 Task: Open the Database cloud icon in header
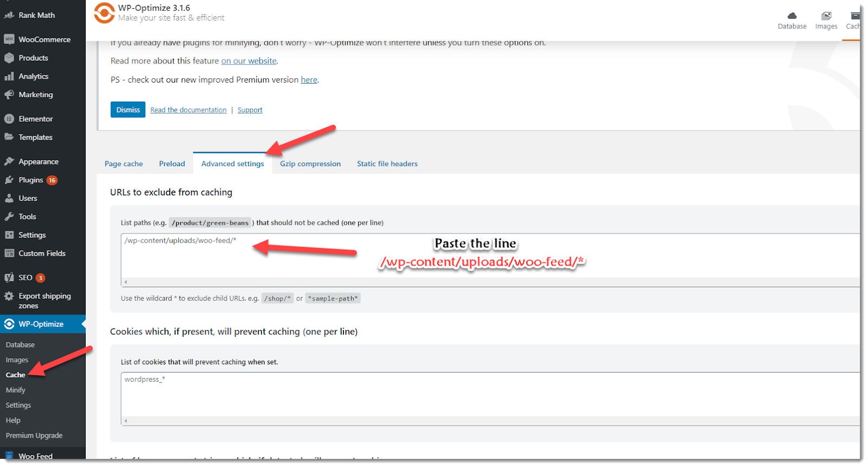[792, 16]
